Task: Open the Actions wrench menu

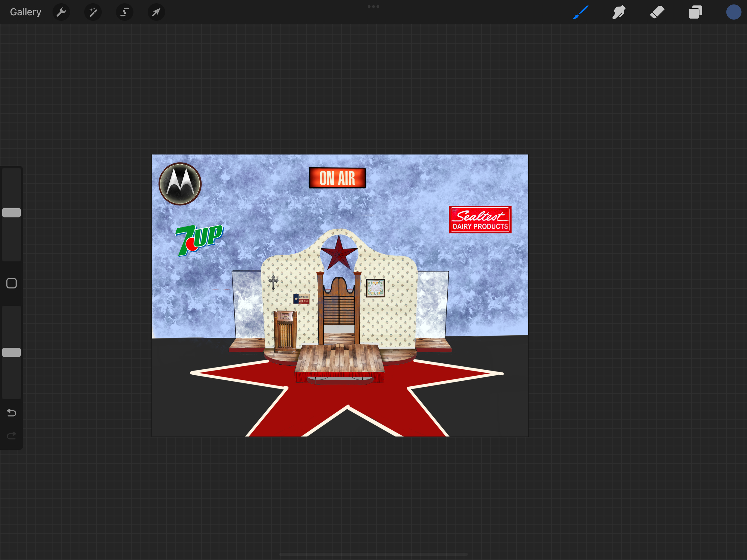Action: pyautogui.click(x=61, y=12)
